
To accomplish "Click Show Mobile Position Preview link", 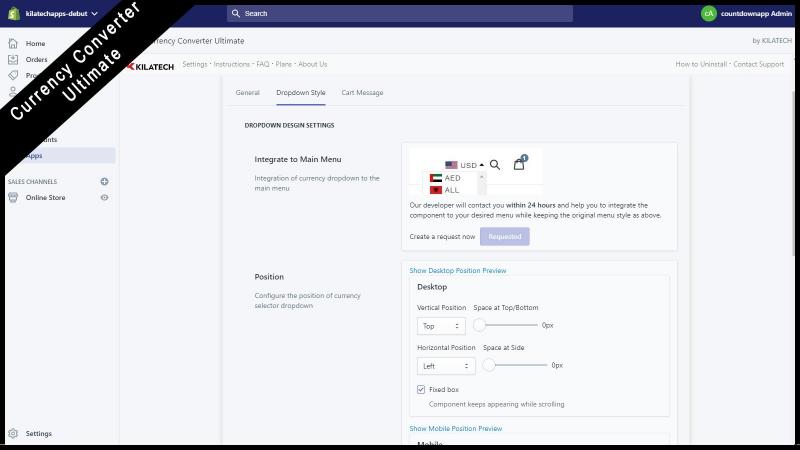I will [x=456, y=429].
